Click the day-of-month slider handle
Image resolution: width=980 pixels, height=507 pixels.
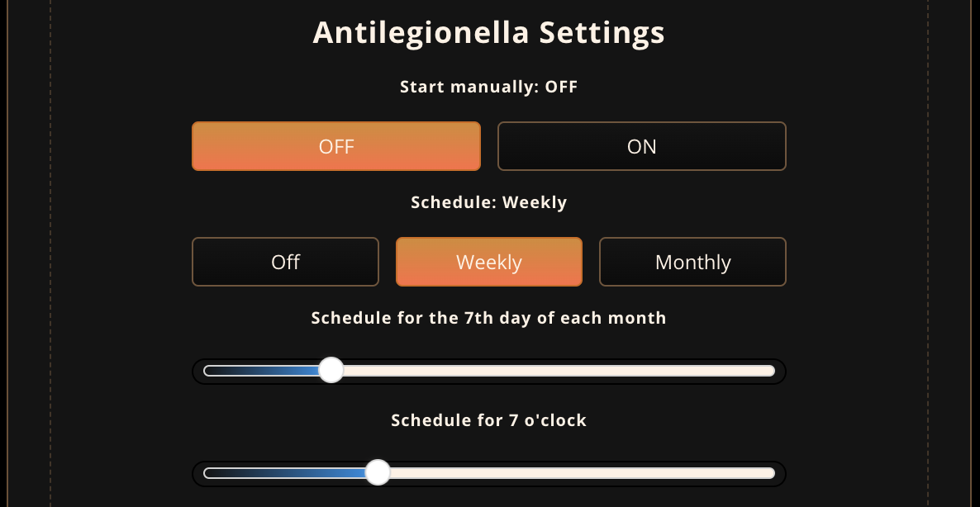tap(331, 370)
